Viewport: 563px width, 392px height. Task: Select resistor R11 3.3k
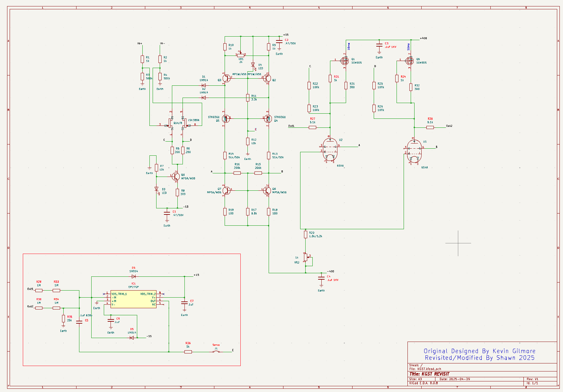pyautogui.click(x=248, y=98)
